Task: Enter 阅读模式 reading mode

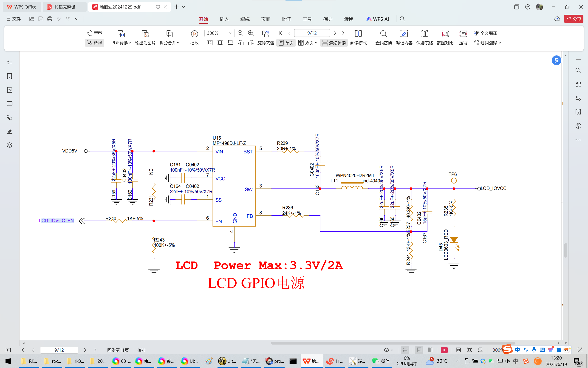Action: pyautogui.click(x=358, y=38)
